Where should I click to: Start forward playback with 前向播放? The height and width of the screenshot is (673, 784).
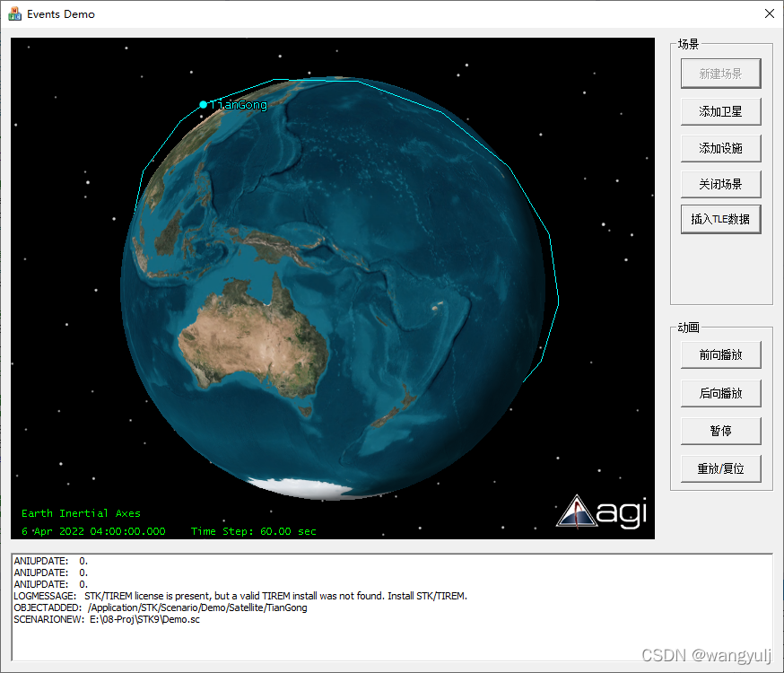click(x=720, y=355)
